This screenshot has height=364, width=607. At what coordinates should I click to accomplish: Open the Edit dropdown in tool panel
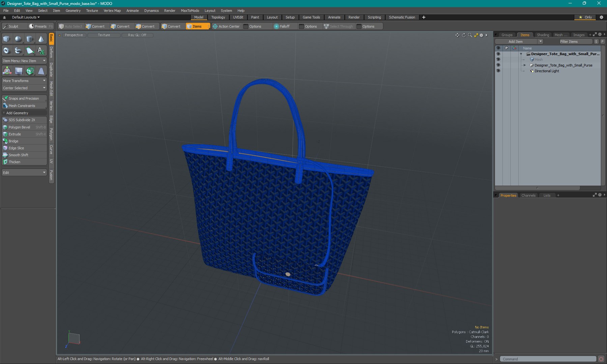click(x=24, y=173)
